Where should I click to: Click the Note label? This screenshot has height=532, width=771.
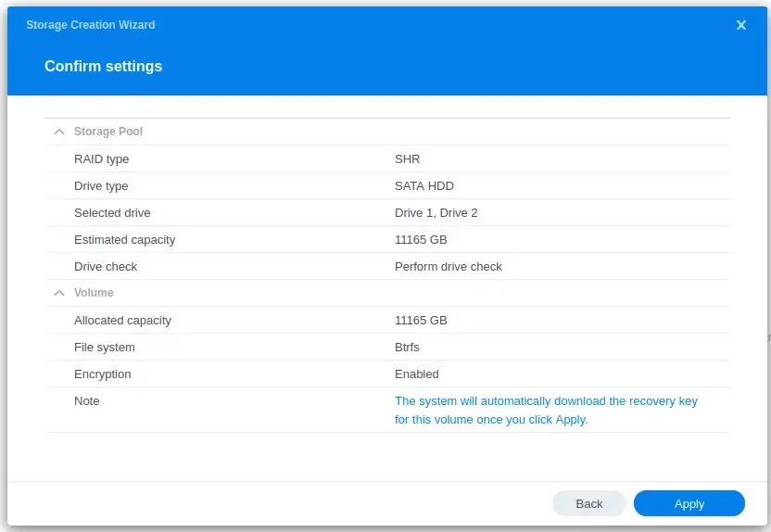[86, 401]
